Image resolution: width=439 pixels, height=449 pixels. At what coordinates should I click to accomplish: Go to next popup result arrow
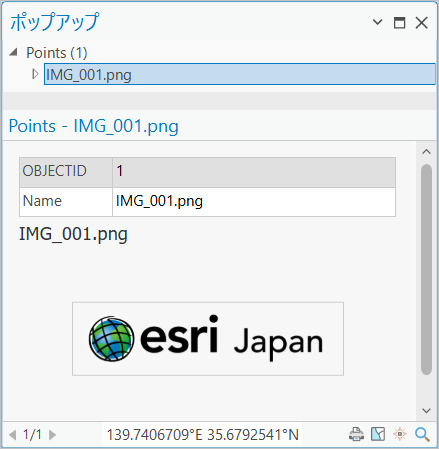[x=52, y=435]
